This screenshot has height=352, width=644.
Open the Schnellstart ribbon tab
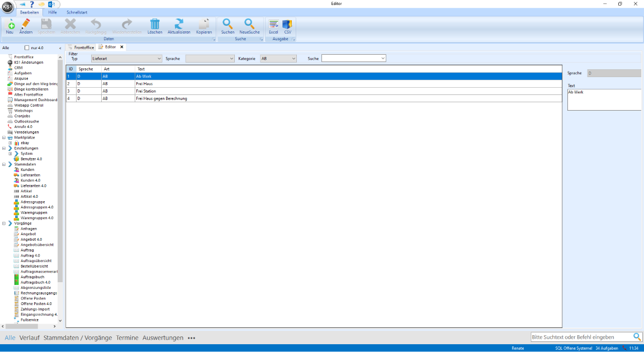(x=77, y=12)
